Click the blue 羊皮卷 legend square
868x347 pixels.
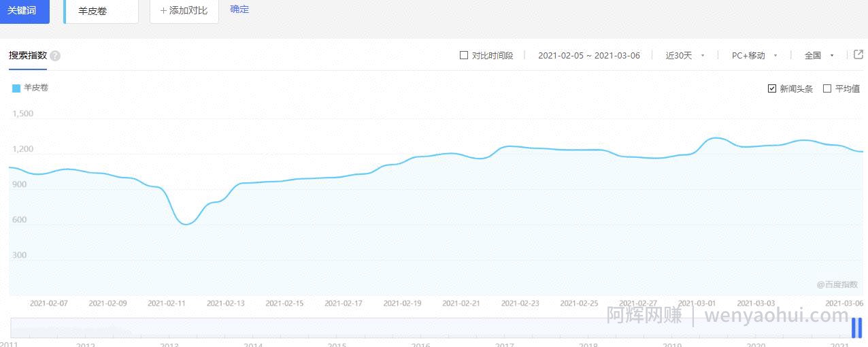(x=16, y=88)
